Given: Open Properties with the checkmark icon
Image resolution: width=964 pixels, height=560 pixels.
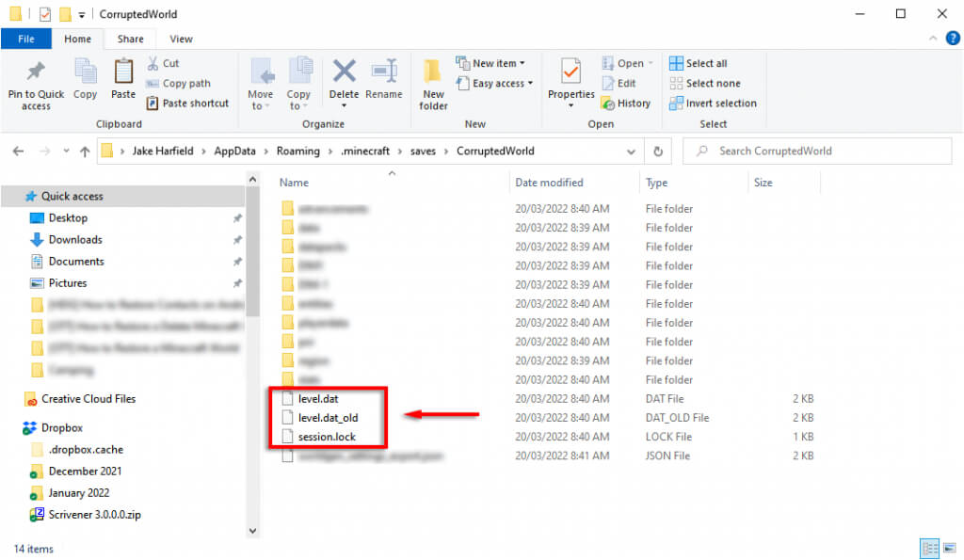Looking at the screenshot, I should click(570, 72).
